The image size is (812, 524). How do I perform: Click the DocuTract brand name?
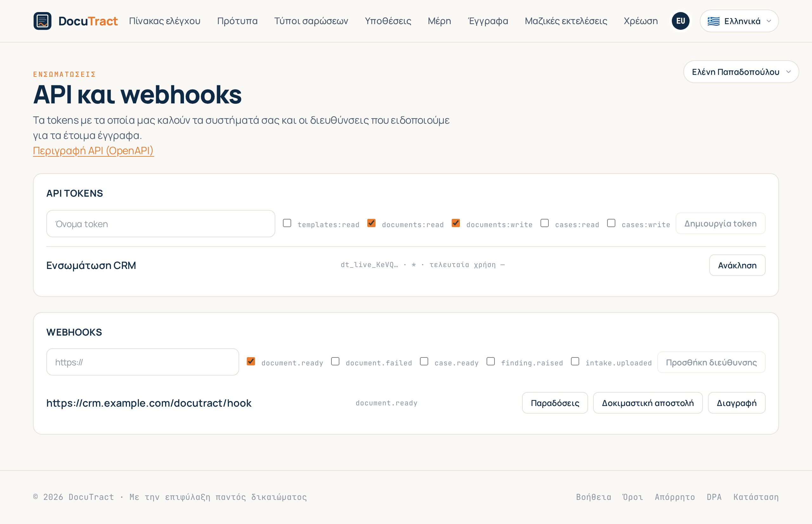click(x=88, y=21)
